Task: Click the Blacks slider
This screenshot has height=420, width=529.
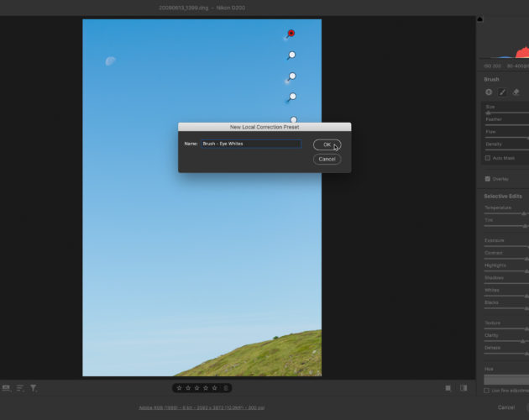Action: point(506,308)
